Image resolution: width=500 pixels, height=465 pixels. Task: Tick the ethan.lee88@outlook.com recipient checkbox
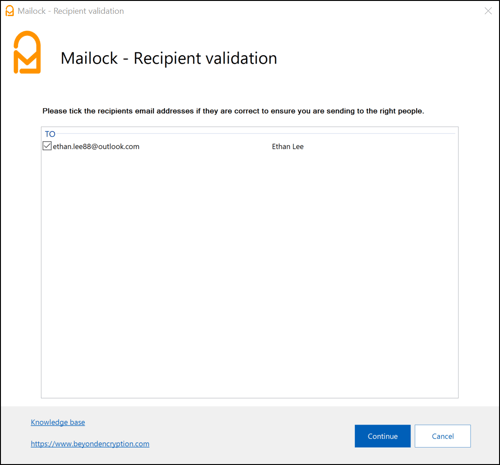pos(47,146)
